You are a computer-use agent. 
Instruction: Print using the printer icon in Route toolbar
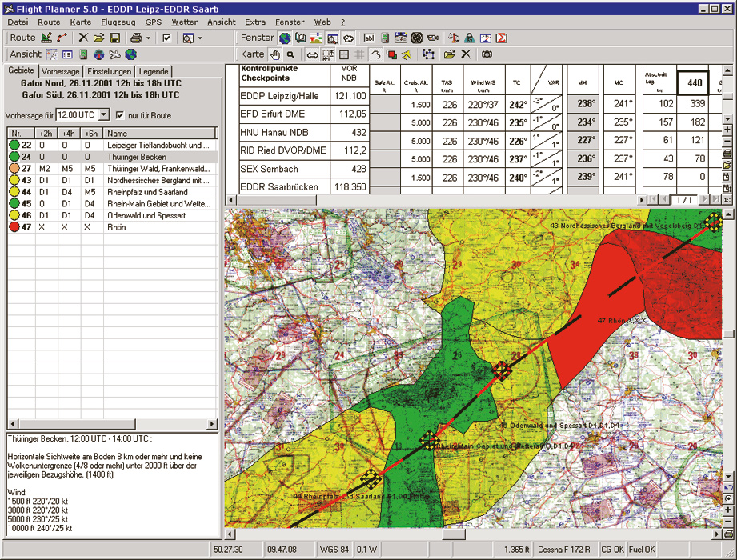coord(136,38)
